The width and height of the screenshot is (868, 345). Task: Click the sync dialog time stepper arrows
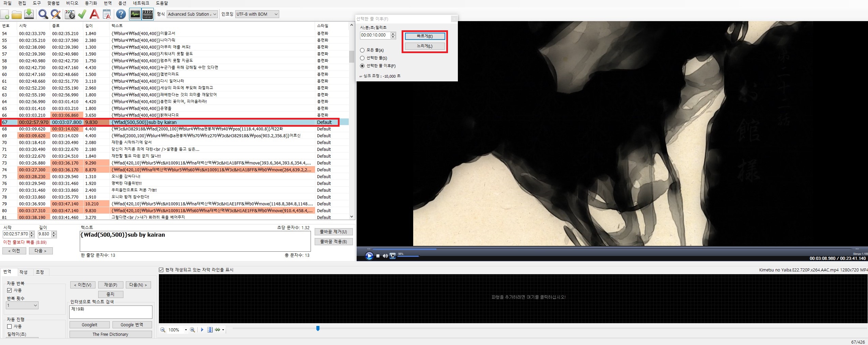[x=393, y=35]
